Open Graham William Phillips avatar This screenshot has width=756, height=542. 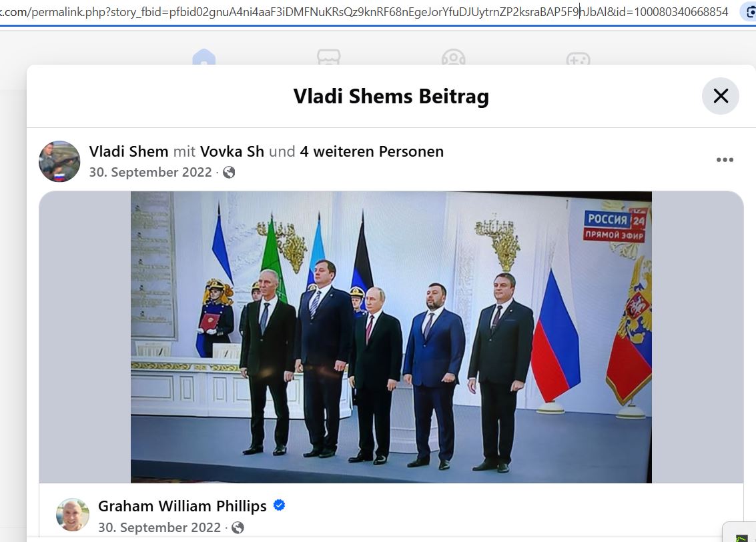[73, 515]
